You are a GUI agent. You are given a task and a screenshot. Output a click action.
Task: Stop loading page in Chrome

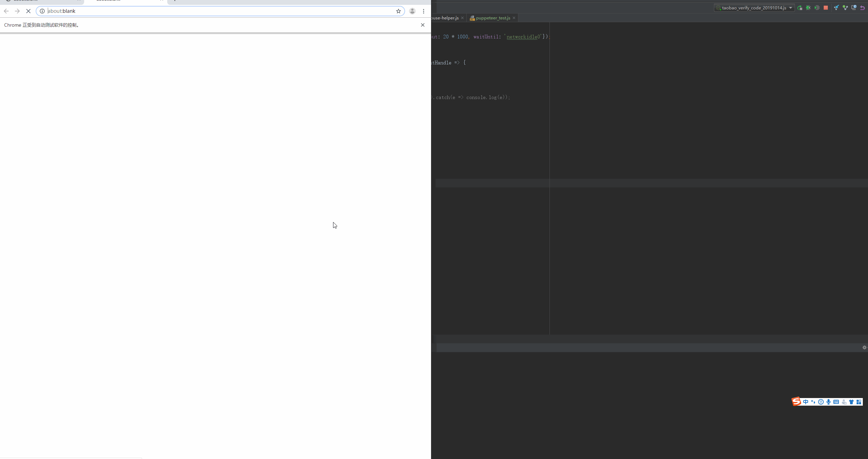coord(28,11)
